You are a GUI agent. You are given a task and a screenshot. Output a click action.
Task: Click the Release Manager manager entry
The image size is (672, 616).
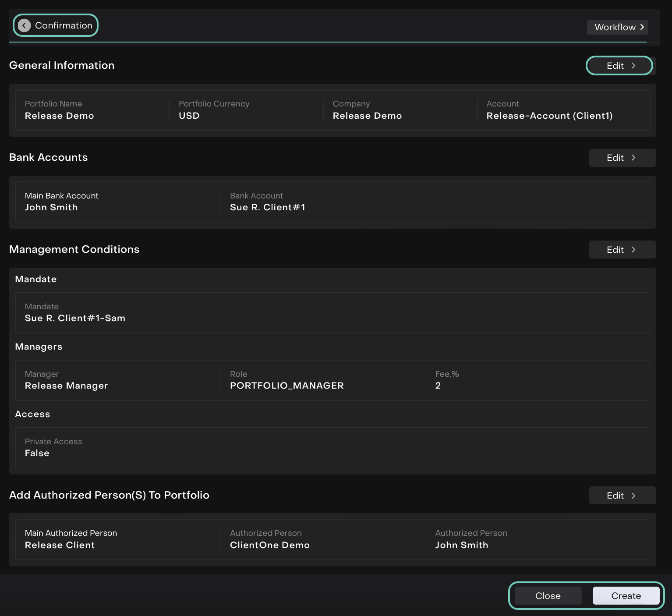point(66,386)
